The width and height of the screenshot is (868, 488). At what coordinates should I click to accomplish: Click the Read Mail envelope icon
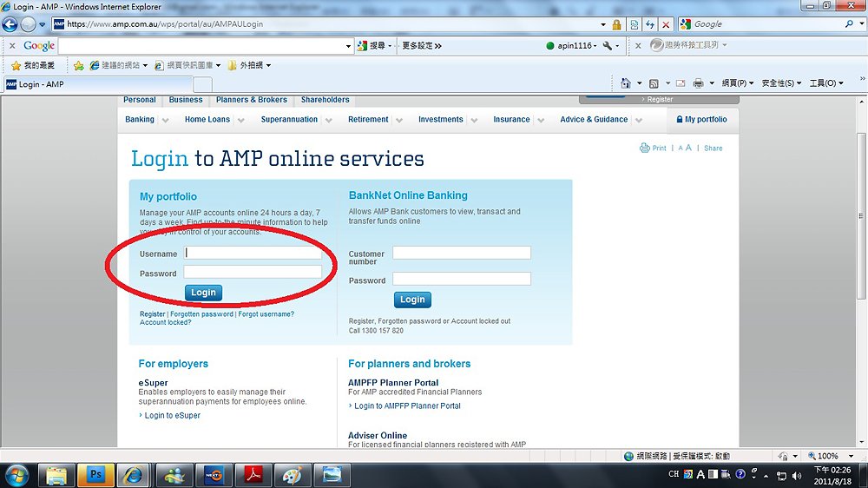pyautogui.click(x=681, y=83)
